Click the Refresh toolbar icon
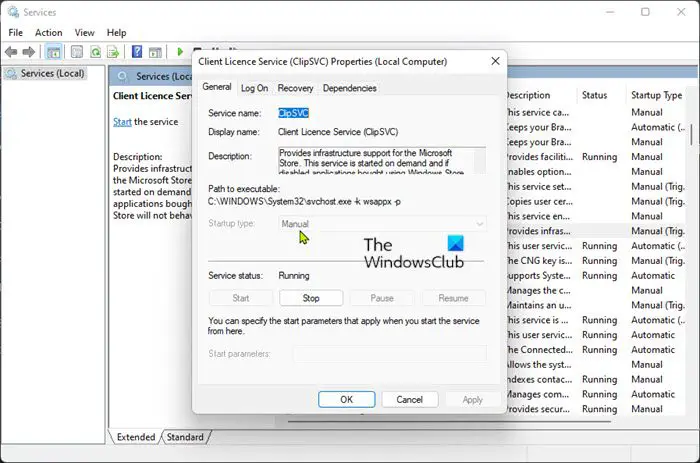700x463 pixels. [x=95, y=52]
